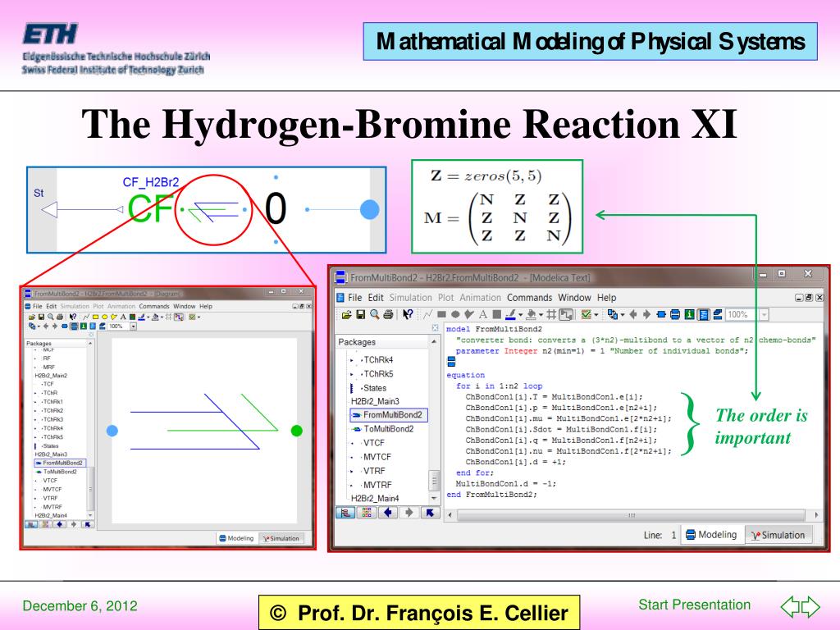Open File menu in Modelica Text window

coord(354,297)
